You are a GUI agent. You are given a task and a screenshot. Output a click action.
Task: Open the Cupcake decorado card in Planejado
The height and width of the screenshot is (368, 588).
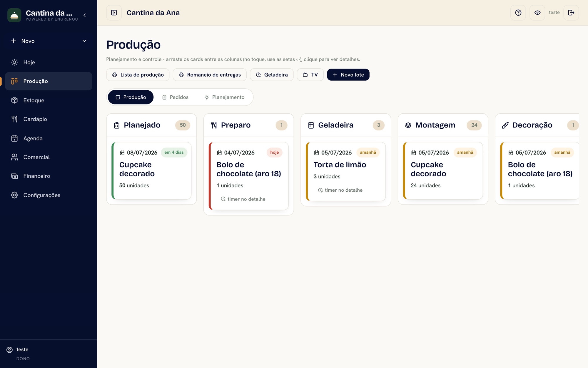click(x=151, y=171)
